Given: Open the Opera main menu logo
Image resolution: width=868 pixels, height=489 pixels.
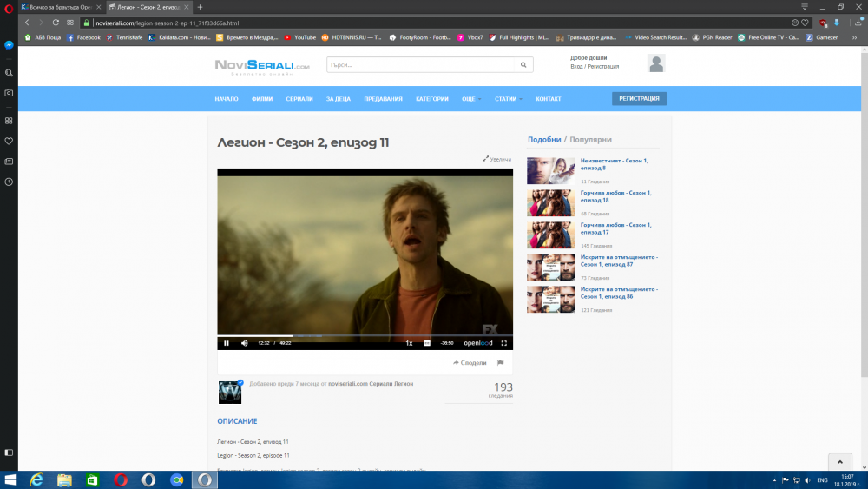Looking at the screenshot, I should [x=9, y=8].
